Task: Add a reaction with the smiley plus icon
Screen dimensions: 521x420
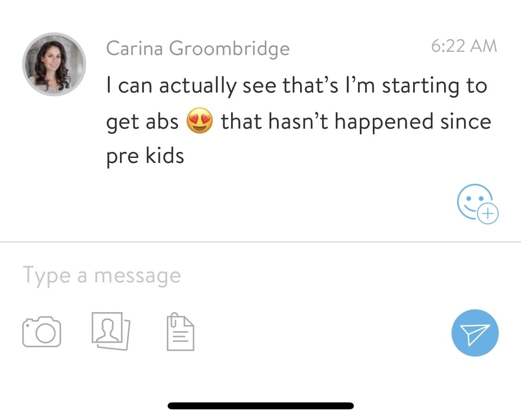Action: coord(475,202)
